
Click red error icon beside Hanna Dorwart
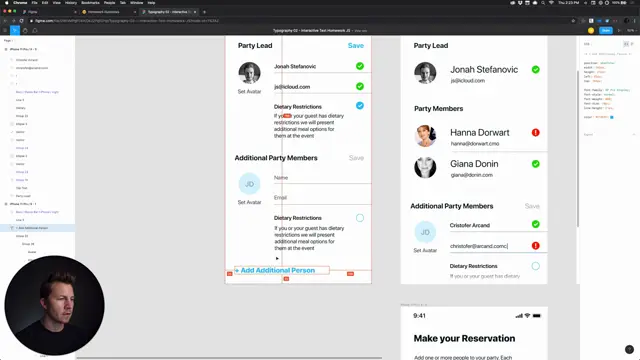point(536,132)
